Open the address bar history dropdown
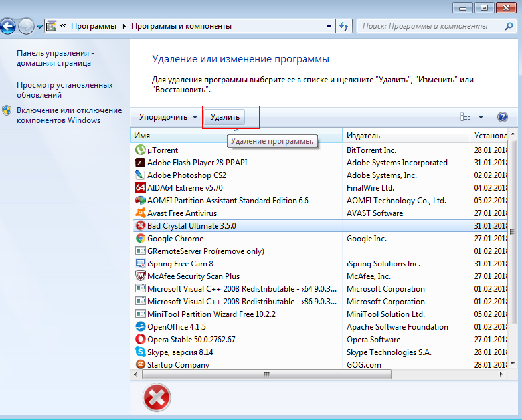Image resolution: width=522 pixels, height=420 pixels. [x=329, y=26]
